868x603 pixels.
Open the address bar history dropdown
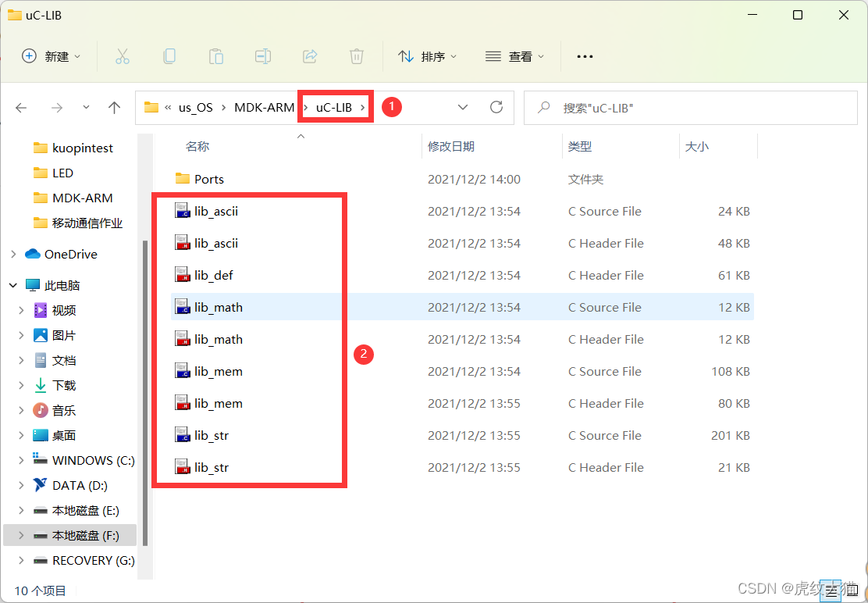coord(463,108)
